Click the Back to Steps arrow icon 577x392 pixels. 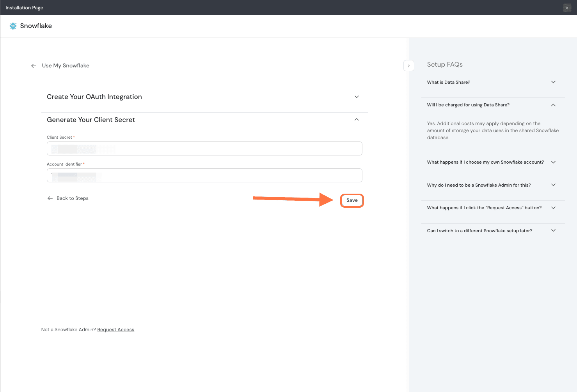coord(50,198)
